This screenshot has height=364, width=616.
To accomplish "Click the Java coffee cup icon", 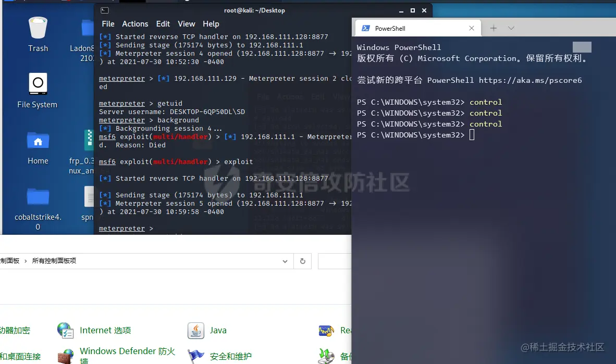I will pos(195,330).
